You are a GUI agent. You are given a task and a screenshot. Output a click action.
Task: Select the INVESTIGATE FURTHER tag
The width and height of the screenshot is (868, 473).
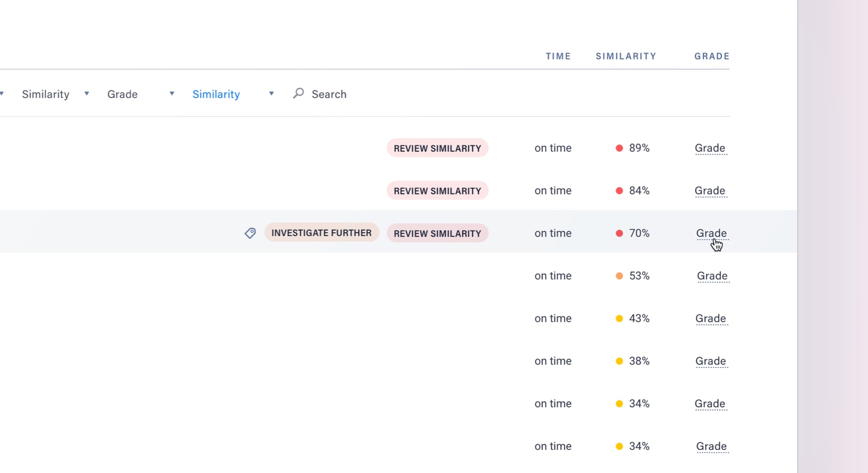321,233
